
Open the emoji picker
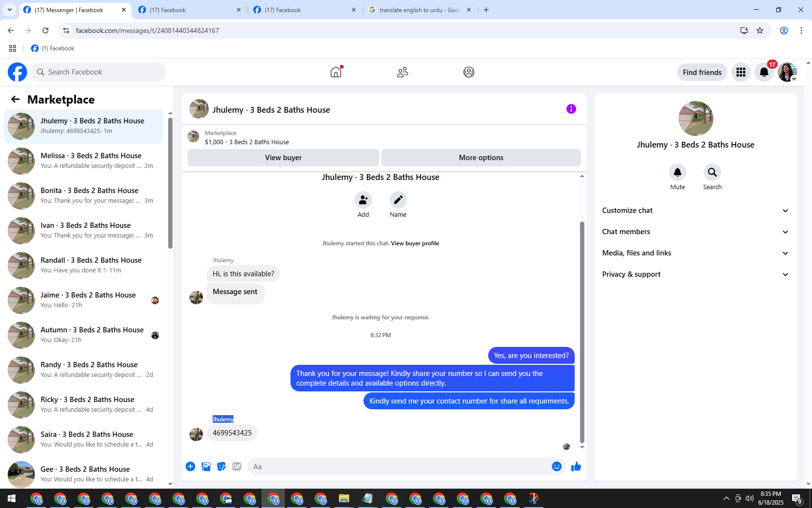click(557, 466)
